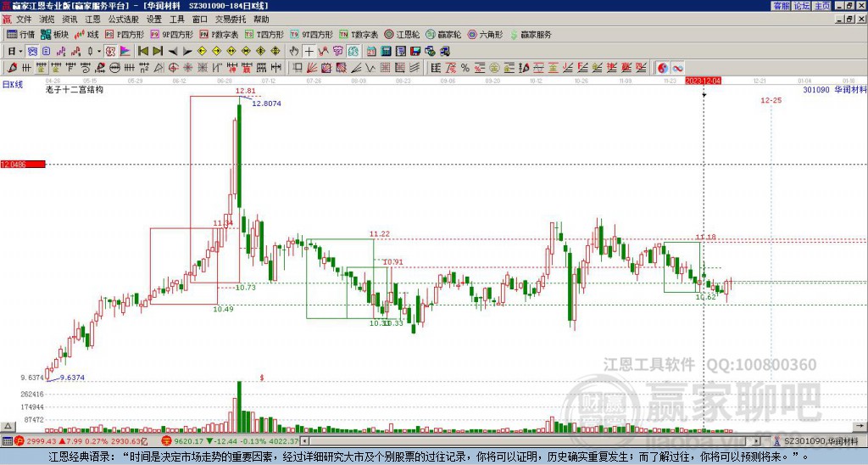
Task: Click the up triangle button at bottom-left
Action: pyautogui.click(x=8, y=426)
